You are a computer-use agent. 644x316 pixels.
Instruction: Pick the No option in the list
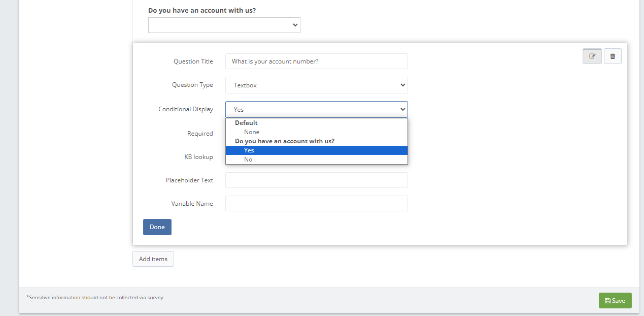248,160
